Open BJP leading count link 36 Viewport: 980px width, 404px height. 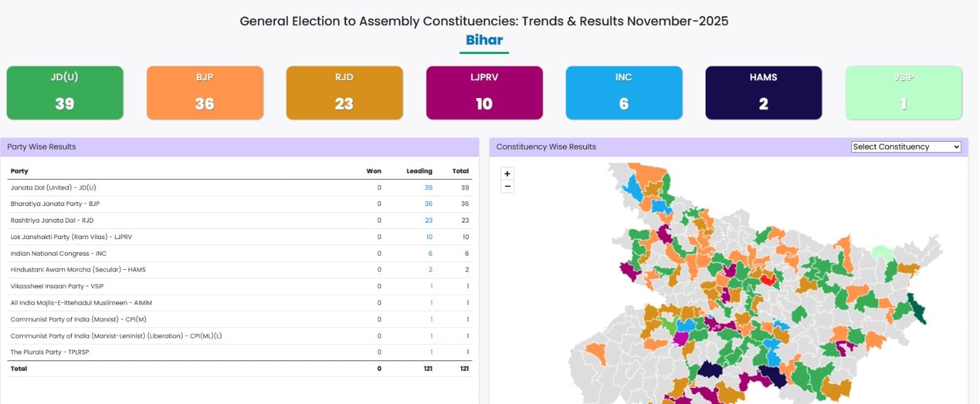(x=429, y=204)
